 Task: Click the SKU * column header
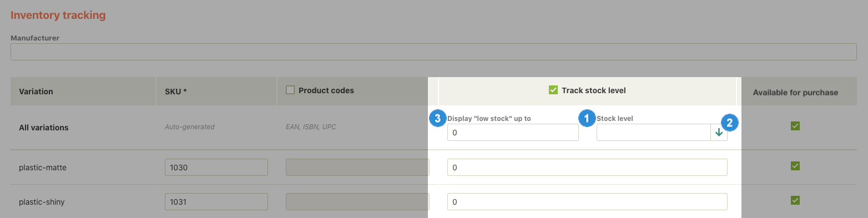(x=175, y=92)
